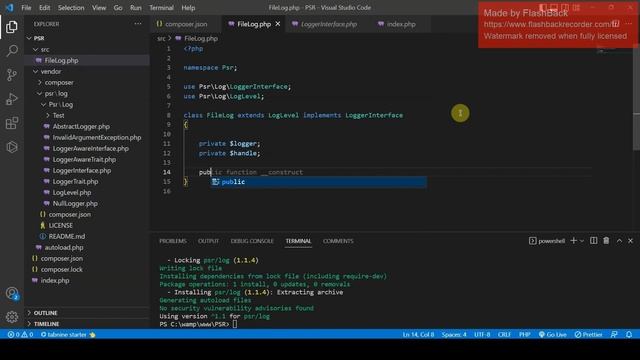The width and height of the screenshot is (640, 360).
Task: Split the terminal pane
Action: click(x=593, y=241)
